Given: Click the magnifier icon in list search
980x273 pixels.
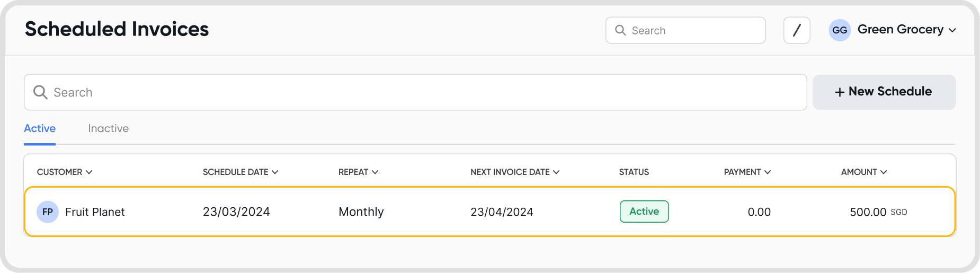Looking at the screenshot, I should point(40,92).
